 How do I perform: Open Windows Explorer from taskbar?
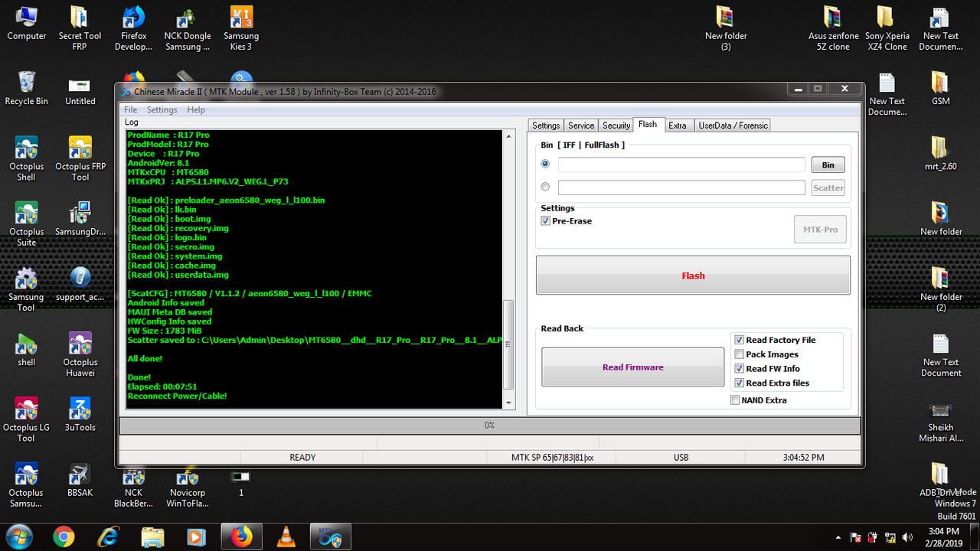(153, 537)
